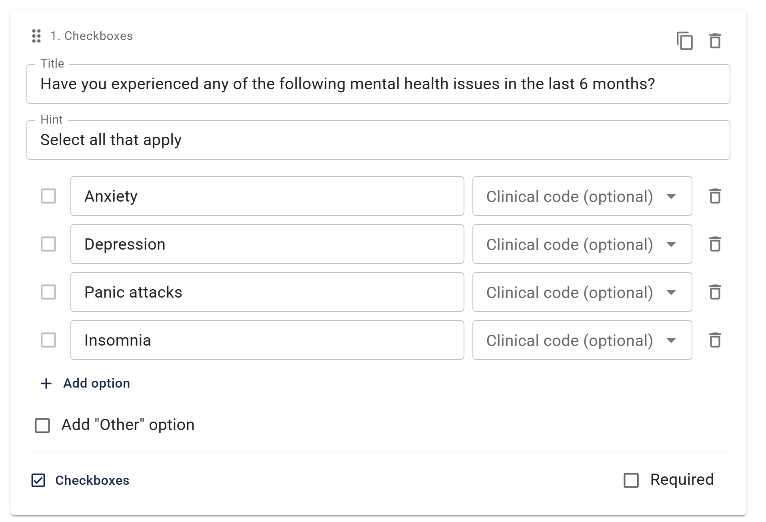Edit the question Title field

coord(378,84)
